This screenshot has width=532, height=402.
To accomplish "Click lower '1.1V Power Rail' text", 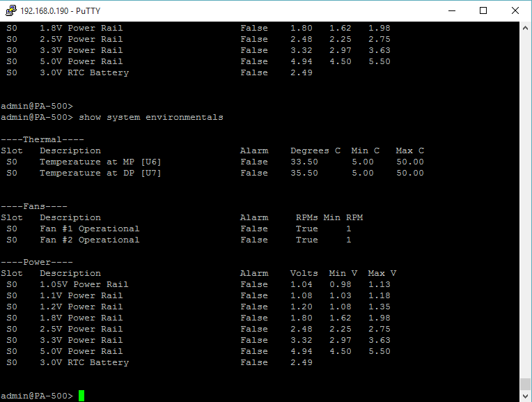I will click(81, 295).
